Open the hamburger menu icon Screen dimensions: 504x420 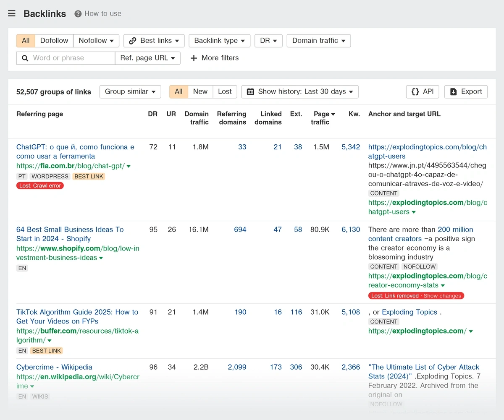tap(12, 13)
